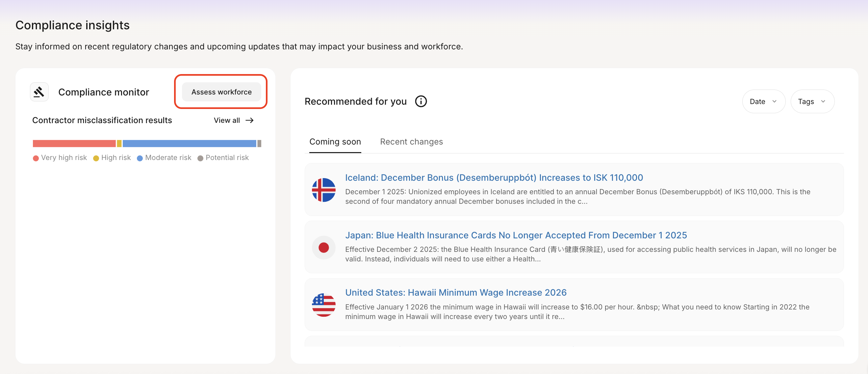Click the arrow icon next to View all
This screenshot has height=374, width=868.
(x=249, y=120)
